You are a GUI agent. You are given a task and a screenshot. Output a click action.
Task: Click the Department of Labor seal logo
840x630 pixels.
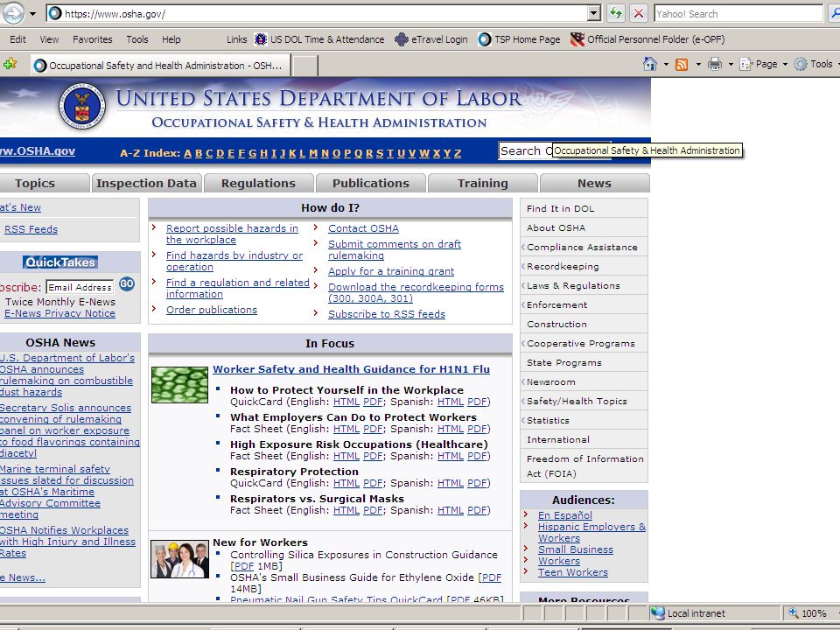(x=82, y=106)
